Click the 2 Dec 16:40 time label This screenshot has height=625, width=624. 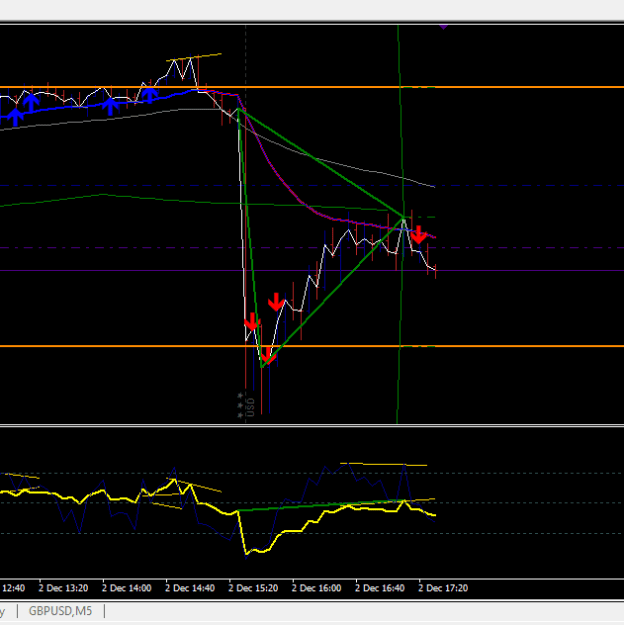click(380, 588)
